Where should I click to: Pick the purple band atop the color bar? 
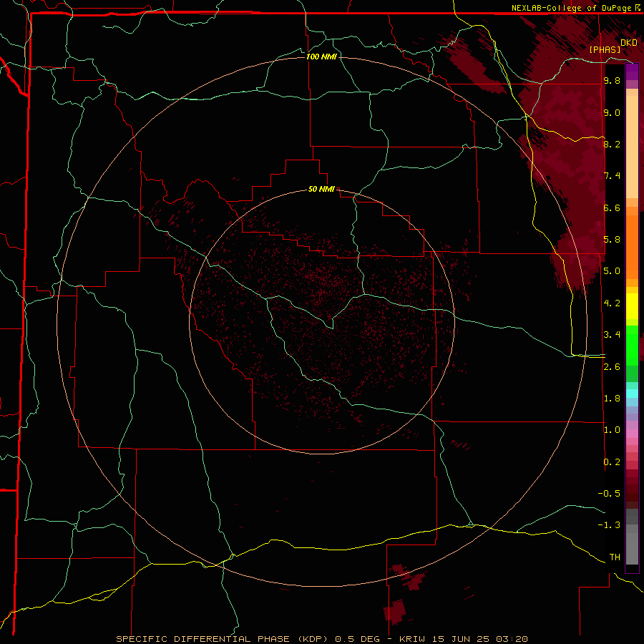click(x=632, y=72)
